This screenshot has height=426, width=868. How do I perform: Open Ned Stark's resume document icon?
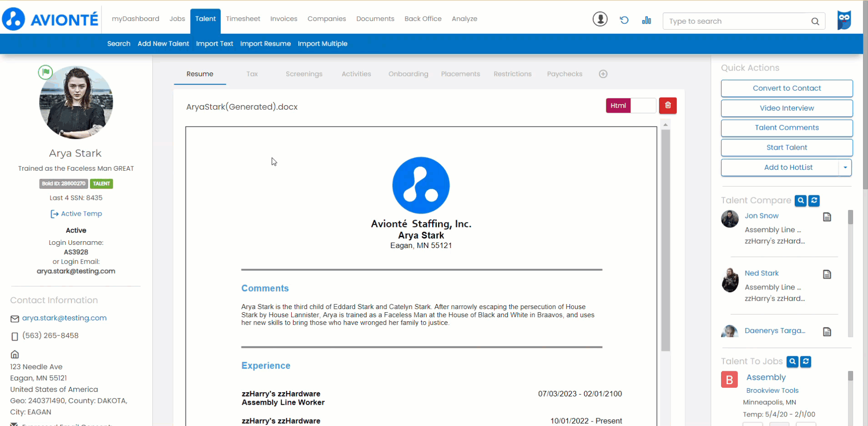pyautogui.click(x=827, y=274)
